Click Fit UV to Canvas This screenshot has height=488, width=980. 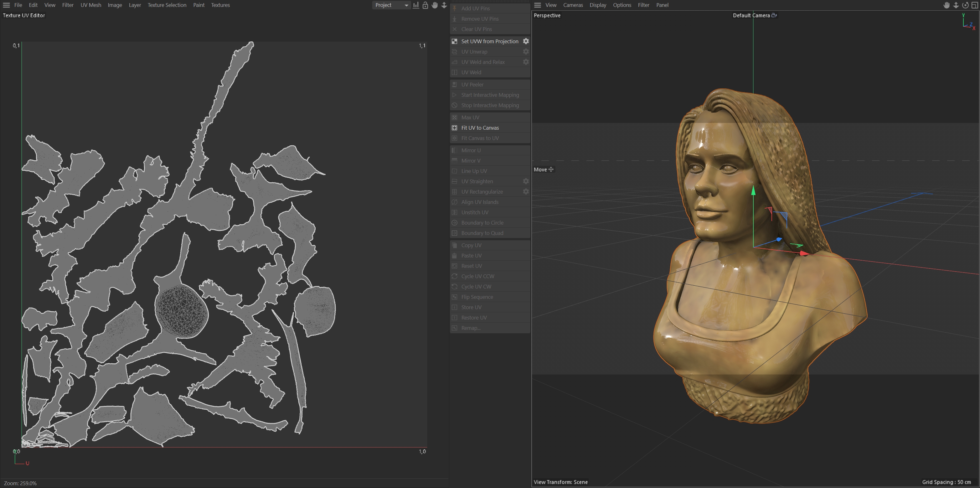tap(480, 128)
